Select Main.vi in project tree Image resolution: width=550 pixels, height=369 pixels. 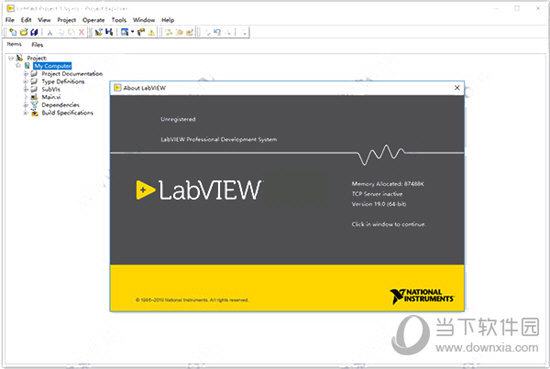coord(51,97)
